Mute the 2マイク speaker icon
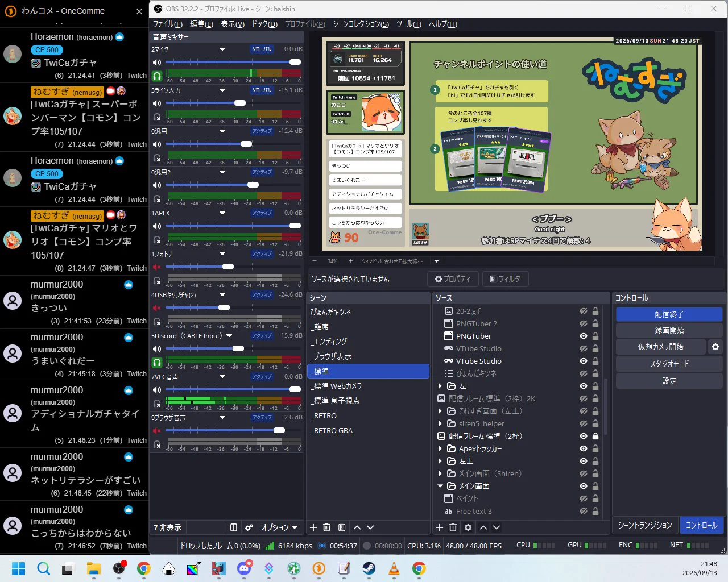The height and width of the screenshot is (582, 728). [x=157, y=62]
